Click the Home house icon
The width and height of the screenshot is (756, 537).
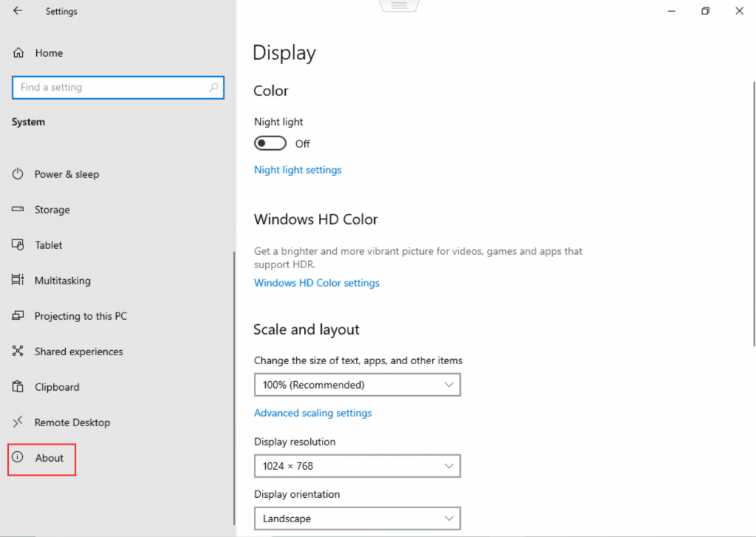(18, 52)
